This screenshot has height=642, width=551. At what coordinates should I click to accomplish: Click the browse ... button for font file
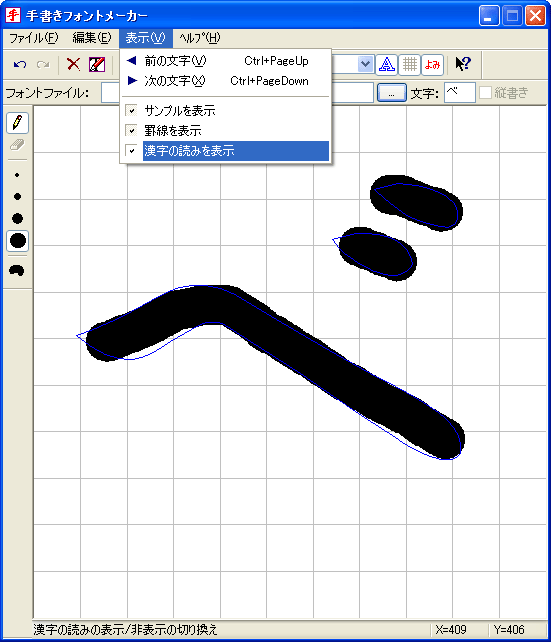tap(391, 93)
